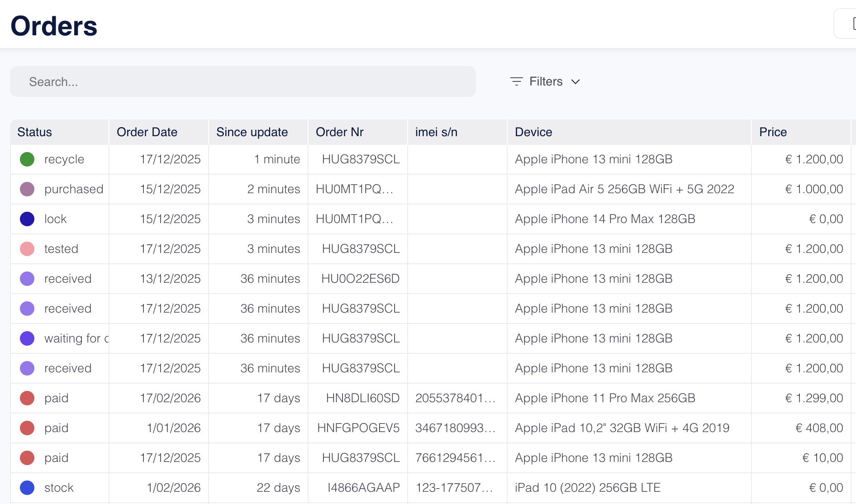
Task: Select the 'stock' status label
Action: [59, 488]
